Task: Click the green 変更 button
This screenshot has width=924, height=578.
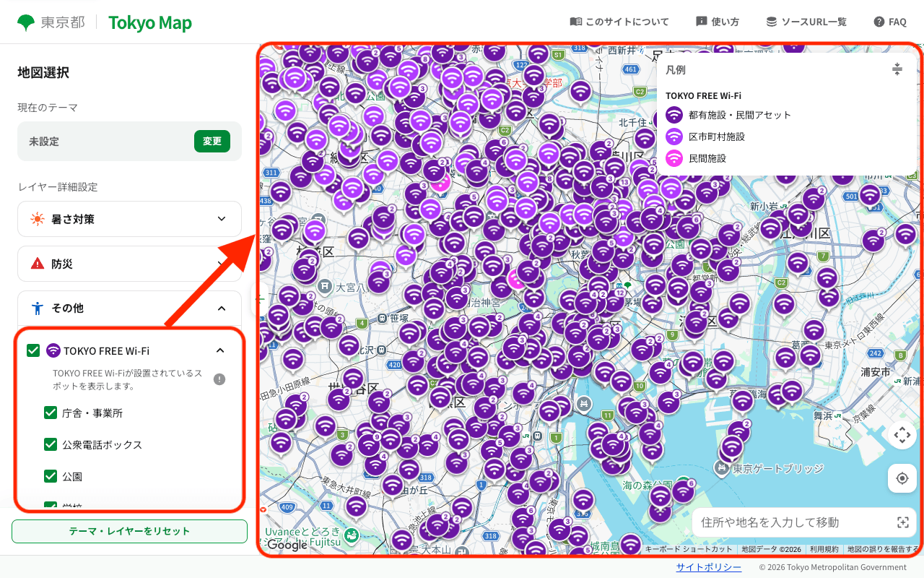Action: point(212,141)
